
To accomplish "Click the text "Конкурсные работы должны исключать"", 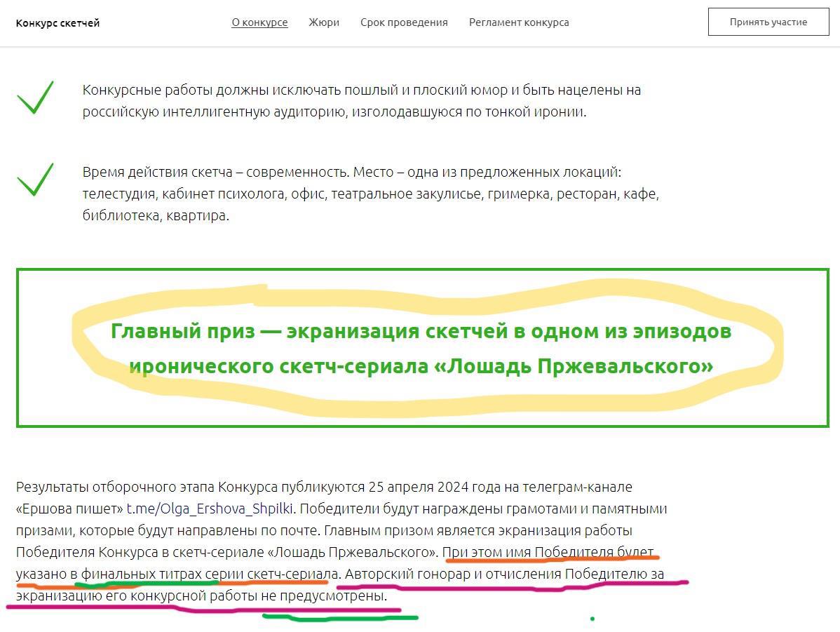I will [x=212, y=90].
